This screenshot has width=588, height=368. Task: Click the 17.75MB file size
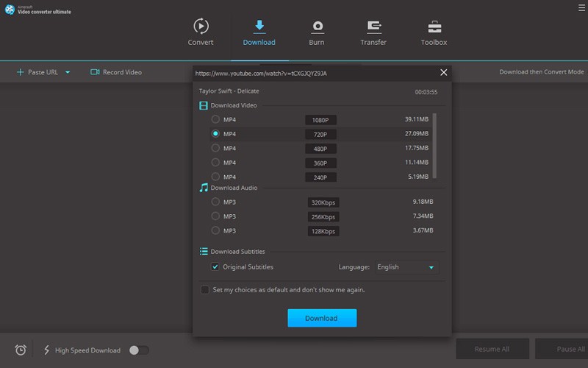pyautogui.click(x=416, y=148)
